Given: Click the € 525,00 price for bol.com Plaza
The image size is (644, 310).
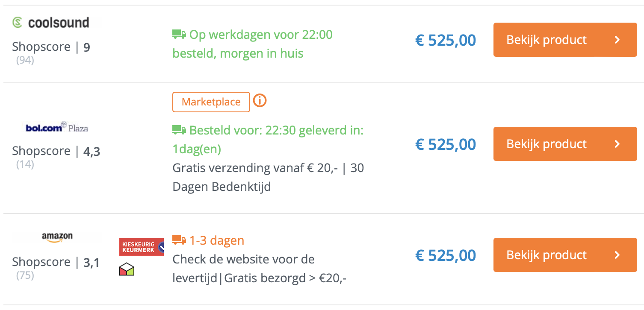Looking at the screenshot, I should [x=445, y=144].
